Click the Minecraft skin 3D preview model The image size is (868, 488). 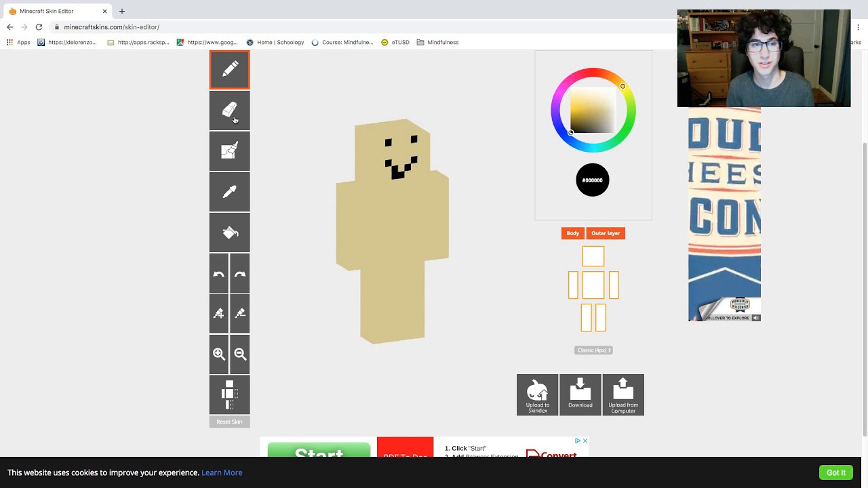pyautogui.click(x=392, y=230)
